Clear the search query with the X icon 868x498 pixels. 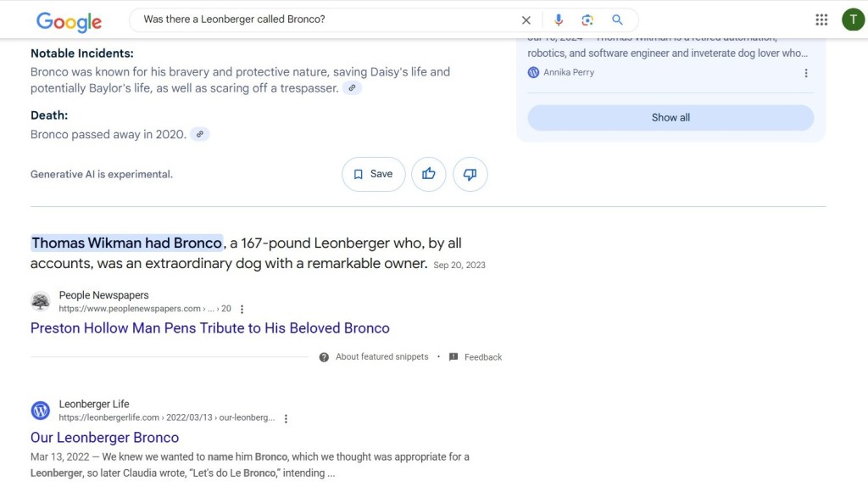tap(526, 20)
